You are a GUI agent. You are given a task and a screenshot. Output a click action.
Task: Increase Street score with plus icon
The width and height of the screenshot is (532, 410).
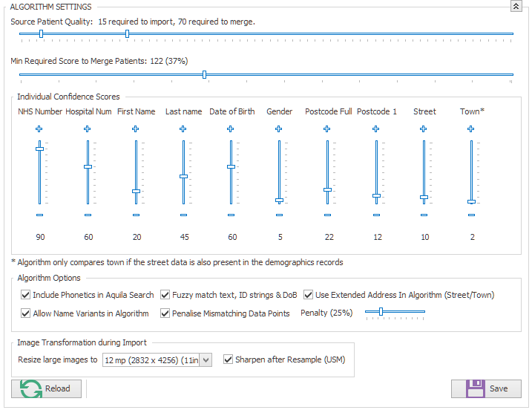[423, 128]
